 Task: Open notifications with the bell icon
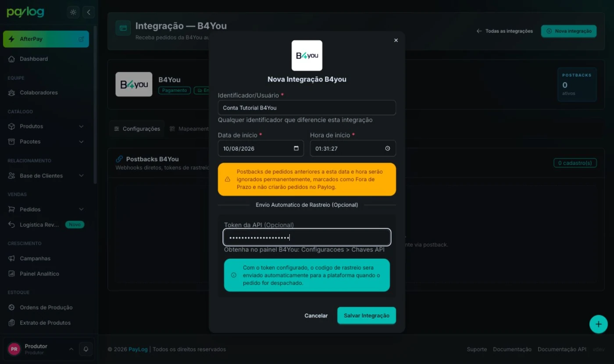click(x=86, y=349)
